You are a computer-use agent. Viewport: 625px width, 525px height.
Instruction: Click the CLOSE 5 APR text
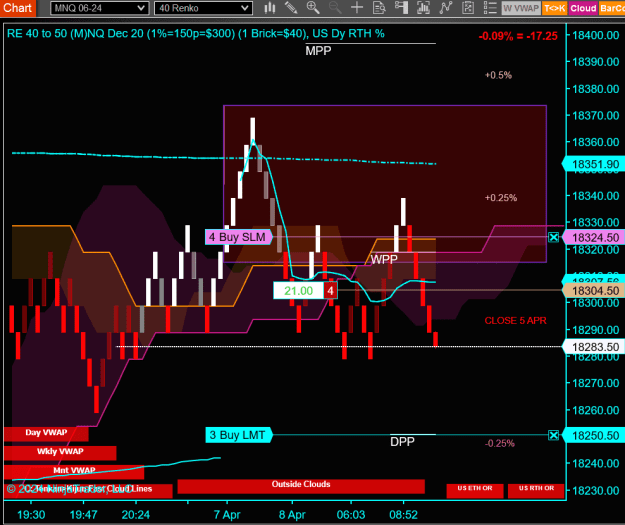point(515,321)
